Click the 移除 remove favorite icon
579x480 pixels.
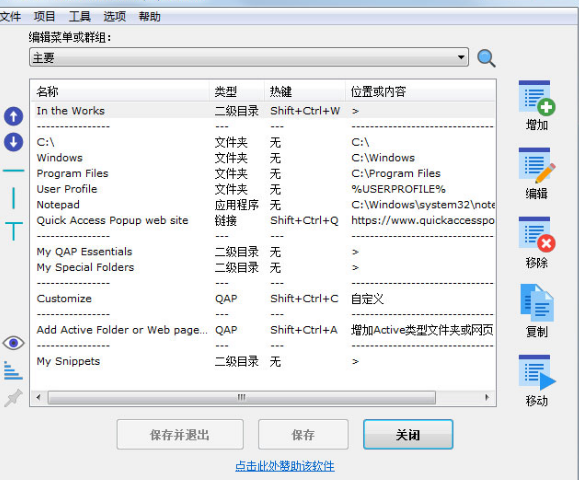tap(537, 234)
